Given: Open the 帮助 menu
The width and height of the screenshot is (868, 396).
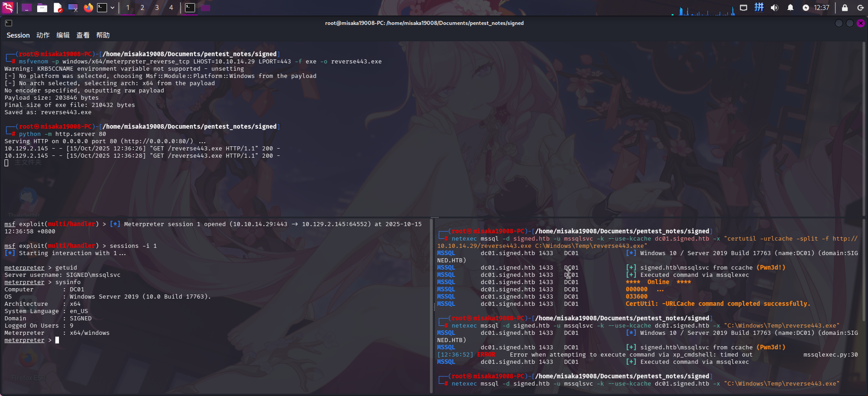Looking at the screenshot, I should [x=103, y=35].
